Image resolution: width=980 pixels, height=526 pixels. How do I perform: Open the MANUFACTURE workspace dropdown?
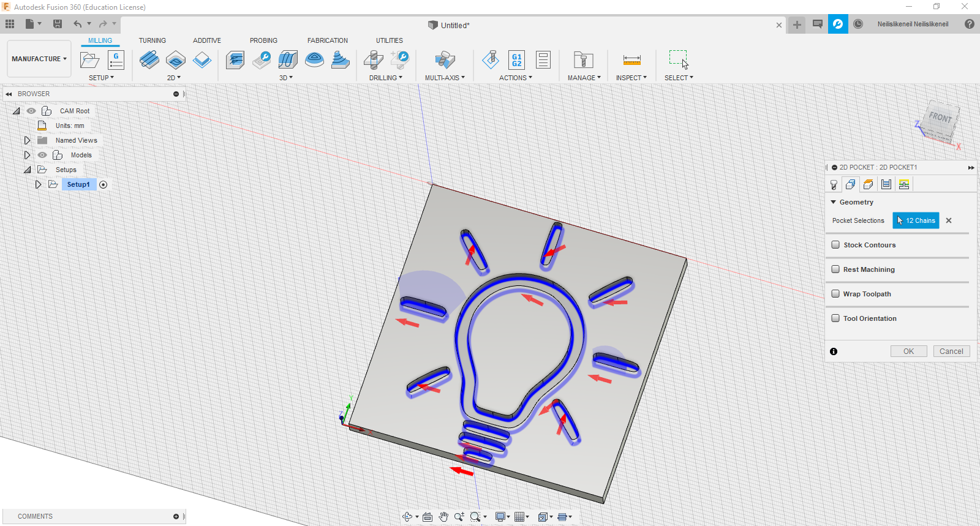[x=39, y=59]
